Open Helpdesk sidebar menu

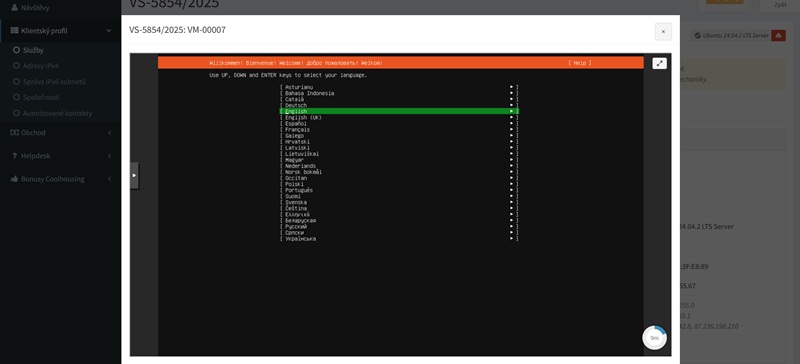click(x=61, y=156)
